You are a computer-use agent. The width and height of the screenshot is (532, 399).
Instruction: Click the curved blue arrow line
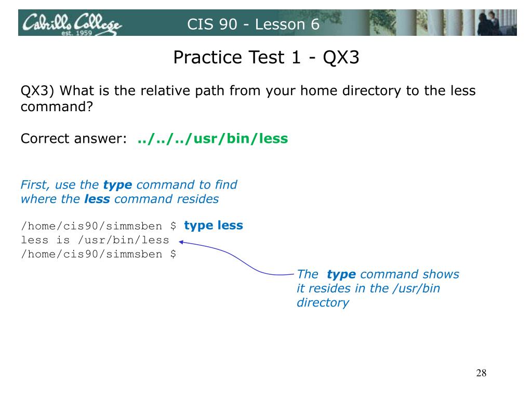point(237,258)
